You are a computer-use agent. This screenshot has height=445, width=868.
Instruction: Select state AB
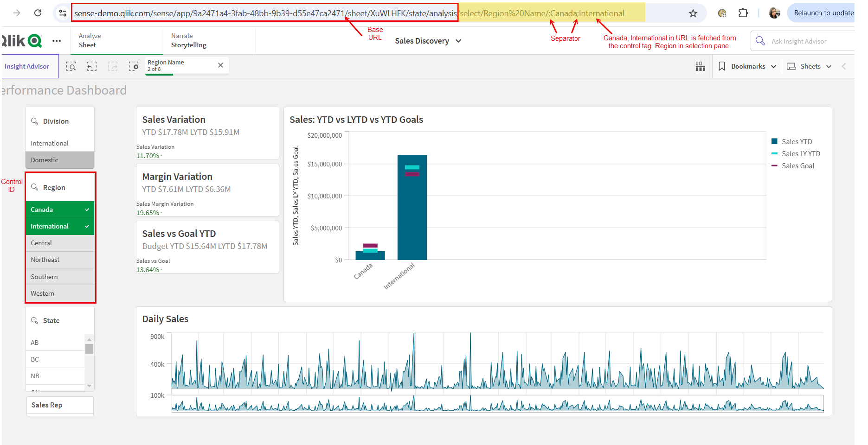(x=55, y=343)
